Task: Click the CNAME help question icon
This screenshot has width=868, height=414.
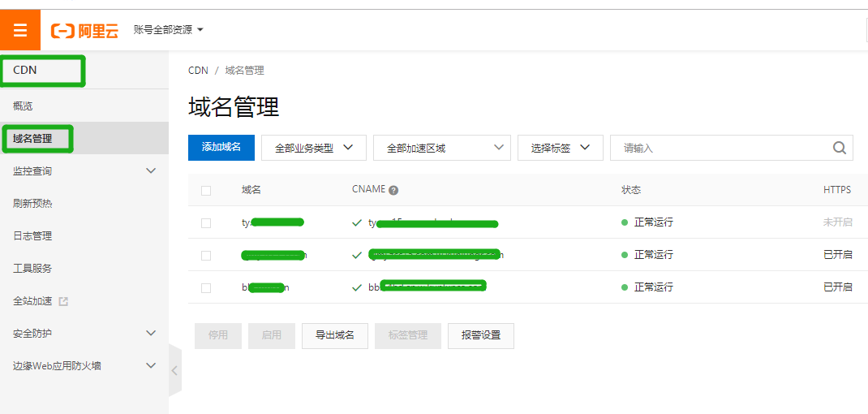Action: pos(393,190)
